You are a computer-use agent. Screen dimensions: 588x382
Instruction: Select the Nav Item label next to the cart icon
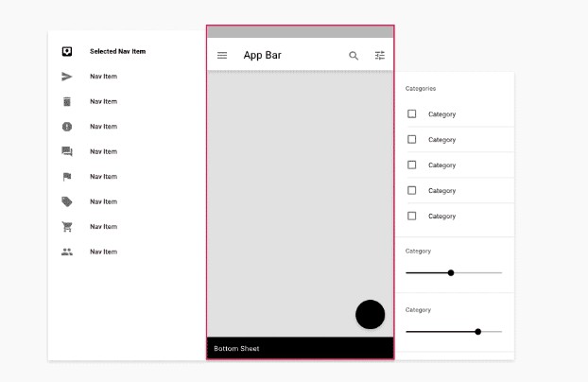click(x=103, y=227)
